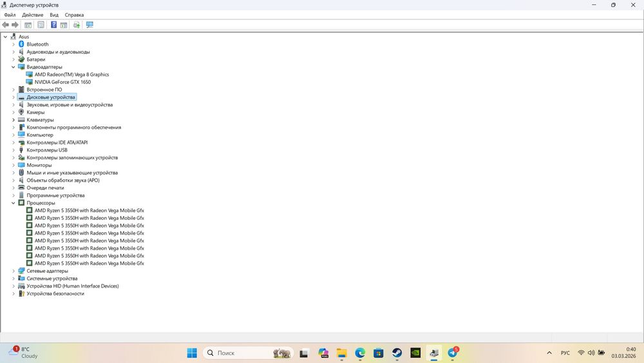The width and height of the screenshot is (644, 363).
Task: Expand the Дисковые устройства chevron
Action: coord(13,97)
